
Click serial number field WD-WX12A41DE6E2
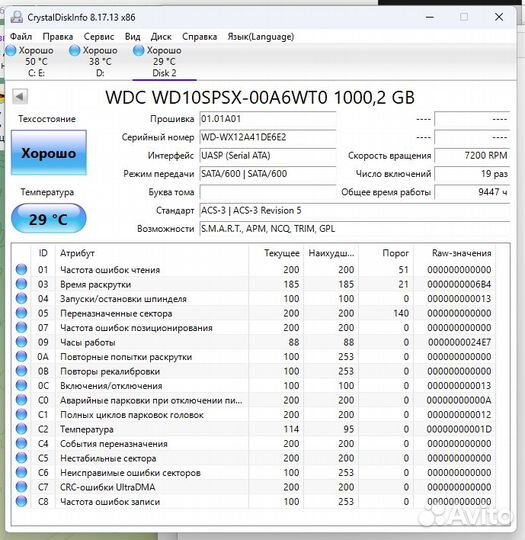(267, 137)
